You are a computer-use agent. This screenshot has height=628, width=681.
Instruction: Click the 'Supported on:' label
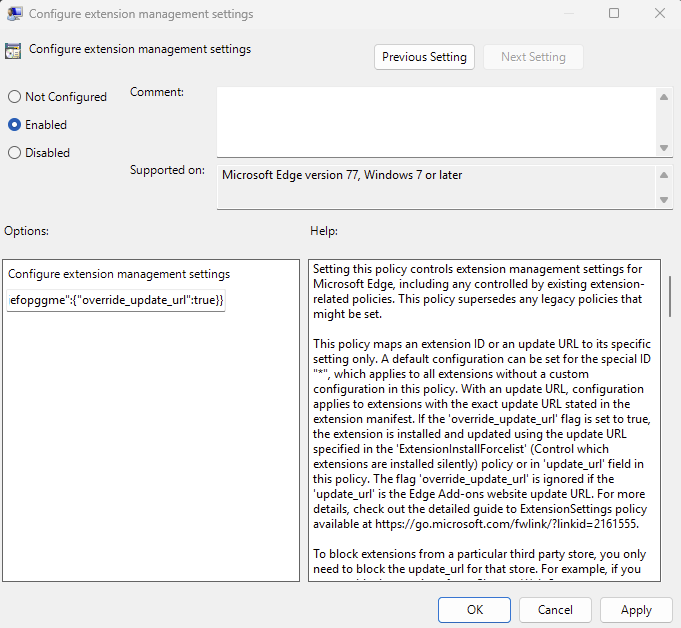167,170
